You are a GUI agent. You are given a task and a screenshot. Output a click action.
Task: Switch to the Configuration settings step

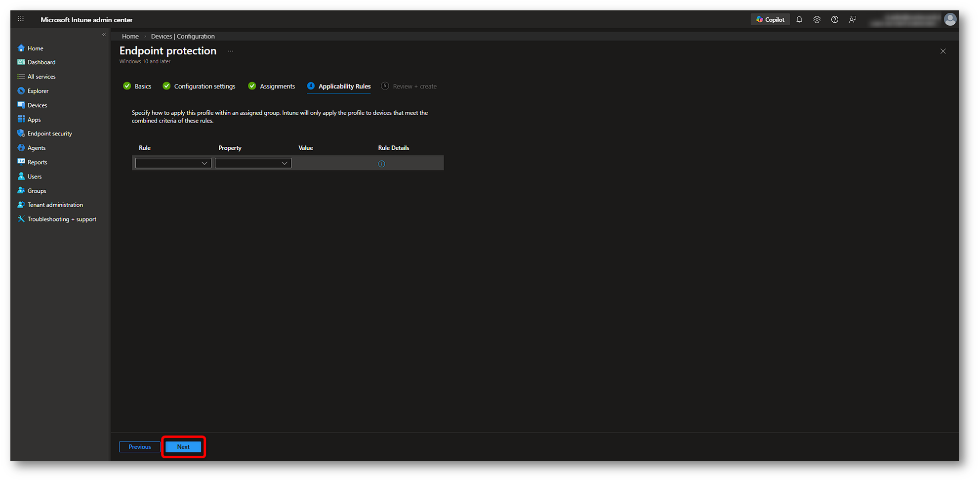coord(199,86)
